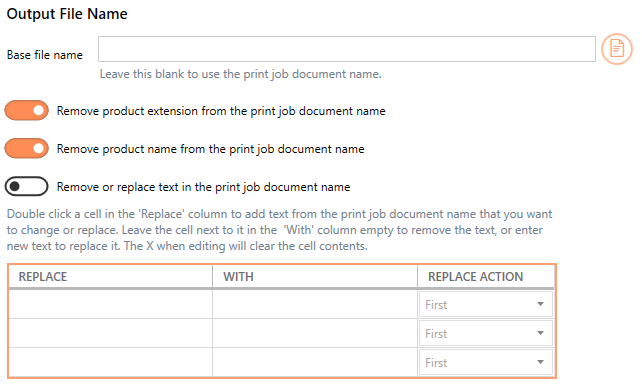642x391 pixels.
Task: Click the 'Base file name' label
Action: coord(45,55)
